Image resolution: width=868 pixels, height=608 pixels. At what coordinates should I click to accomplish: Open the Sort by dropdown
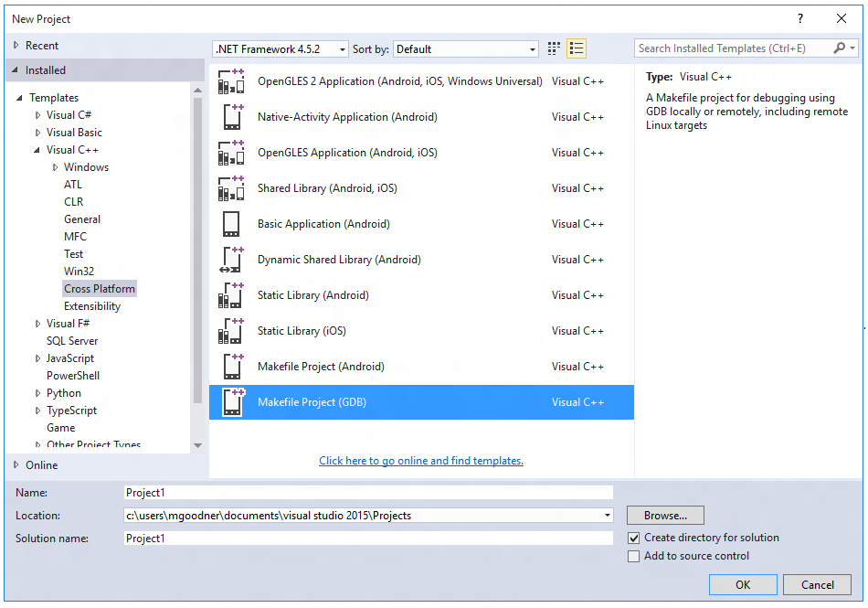(x=467, y=49)
